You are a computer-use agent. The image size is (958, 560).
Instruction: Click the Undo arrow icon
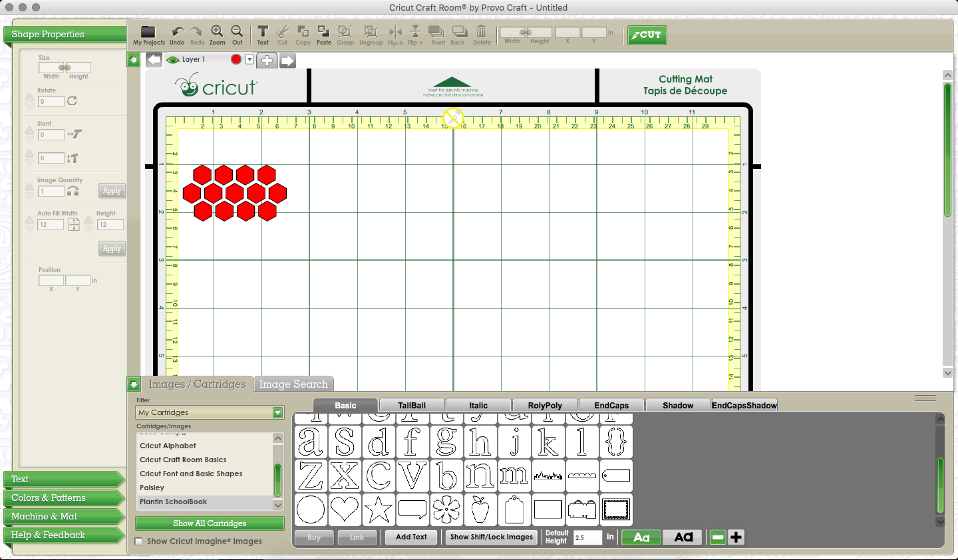(177, 31)
